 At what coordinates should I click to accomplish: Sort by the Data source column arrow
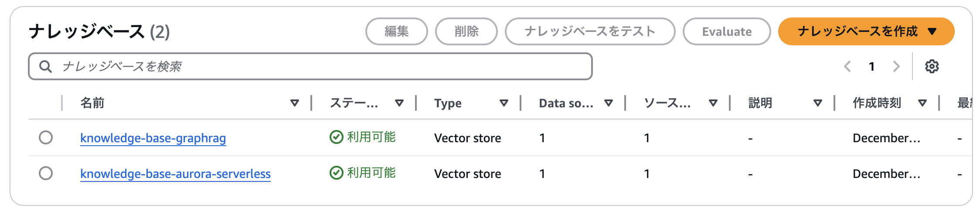[609, 103]
